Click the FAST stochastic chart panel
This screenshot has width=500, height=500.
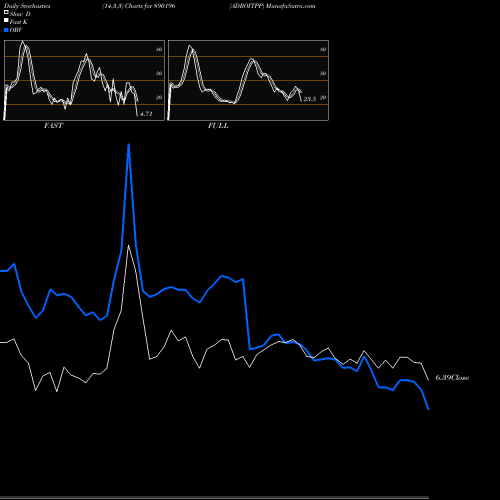(x=84, y=80)
